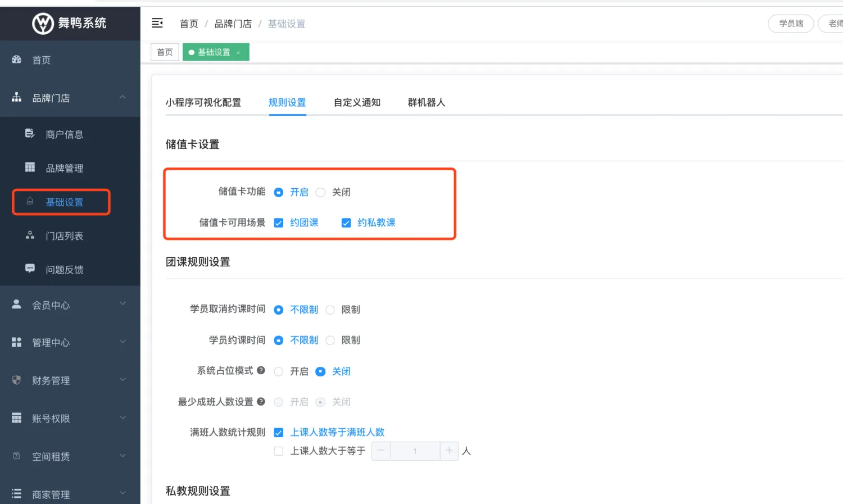
Task: Click the 问题反馈 chat bubble icon
Action: point(30,269)
